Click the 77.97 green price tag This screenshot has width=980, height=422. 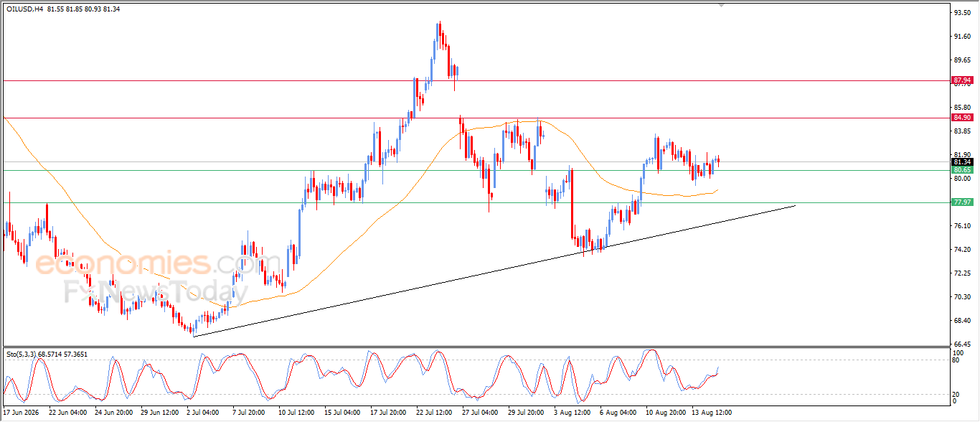962,202
